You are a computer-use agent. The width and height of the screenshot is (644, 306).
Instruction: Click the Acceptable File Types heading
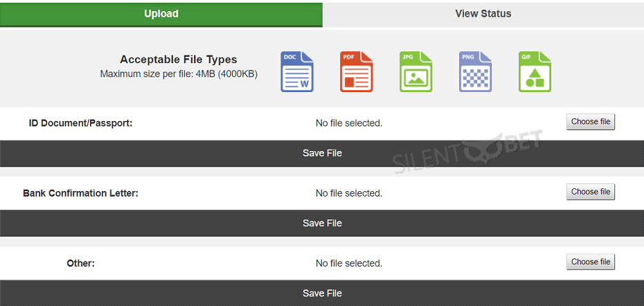click(x=179, y=60)
